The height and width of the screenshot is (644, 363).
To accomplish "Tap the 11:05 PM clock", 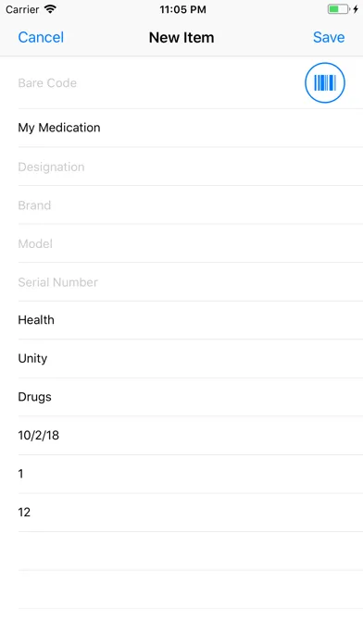I will click(182, 9).
